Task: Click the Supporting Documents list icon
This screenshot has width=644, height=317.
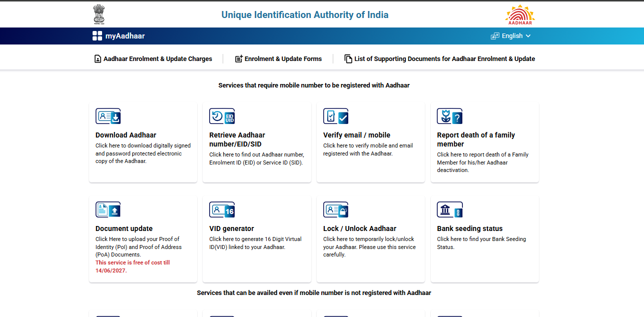Action: click(348, 59)
